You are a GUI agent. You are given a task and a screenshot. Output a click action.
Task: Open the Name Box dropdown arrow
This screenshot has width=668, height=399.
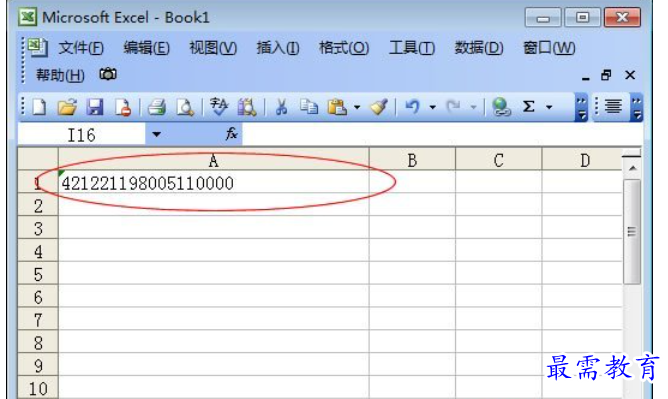coord(156,135)
